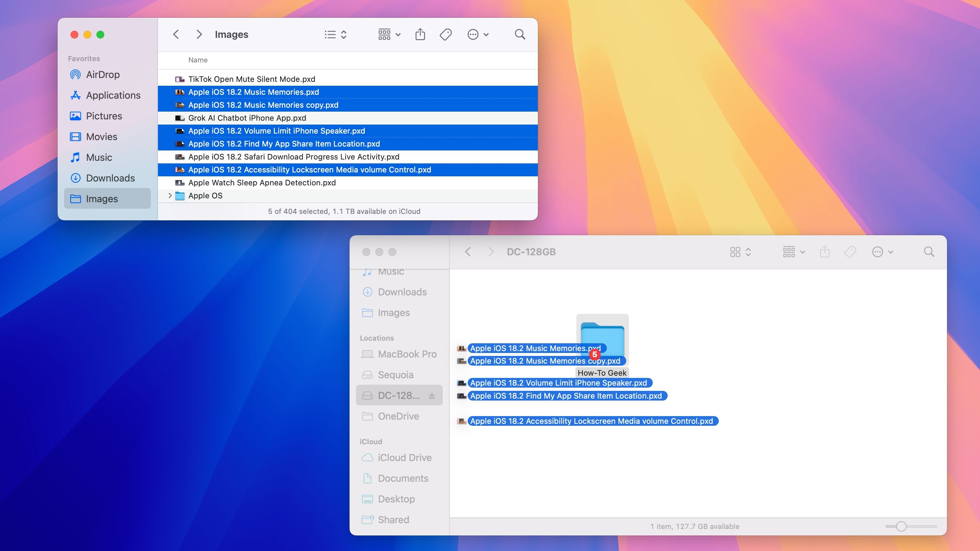The width and height of the screenshot is (980, 551).
Task: Click the Share icon in Images toolbar
Action: [x=420, y=34]
